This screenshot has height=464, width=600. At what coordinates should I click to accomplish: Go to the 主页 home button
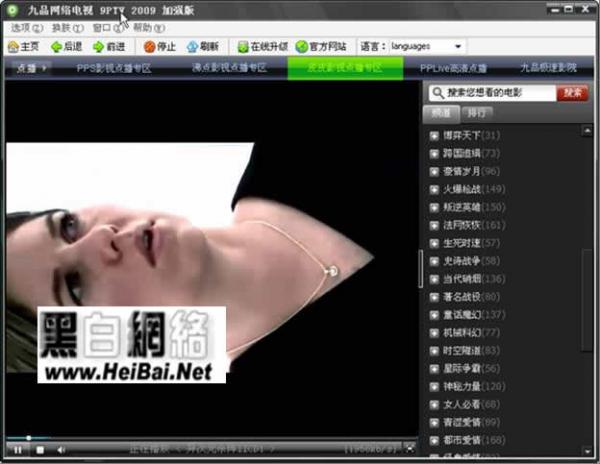24,47
